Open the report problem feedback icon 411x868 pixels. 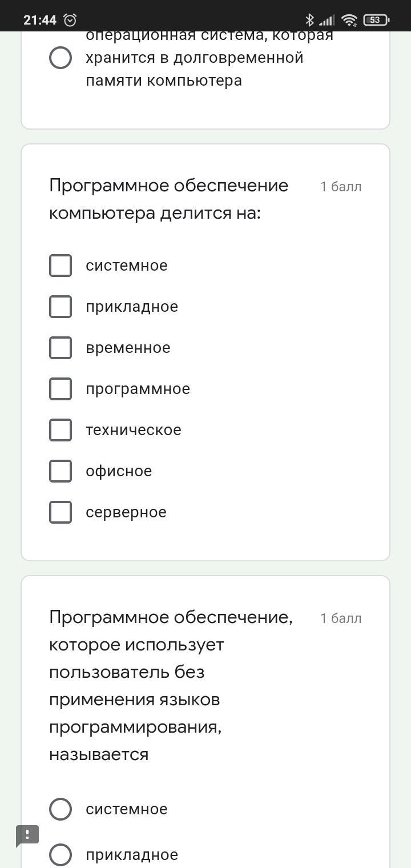tap(27, 835)
